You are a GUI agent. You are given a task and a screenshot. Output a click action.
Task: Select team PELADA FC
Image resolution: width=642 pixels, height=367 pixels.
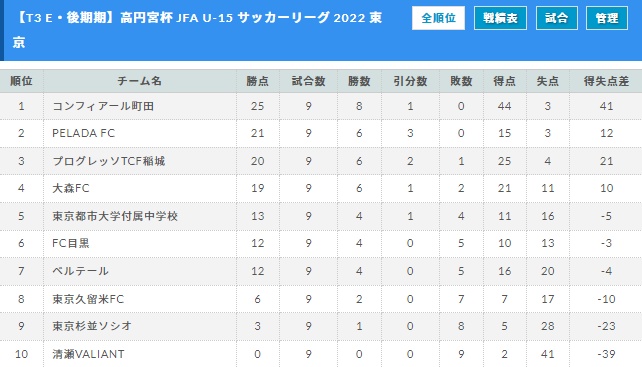coord(84,133)
